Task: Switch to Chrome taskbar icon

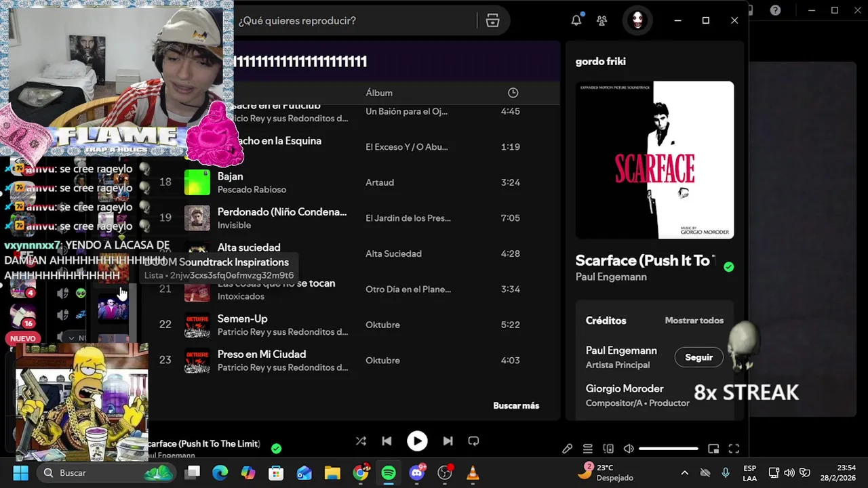Action: pyautogui.click(x=361, y=472)
